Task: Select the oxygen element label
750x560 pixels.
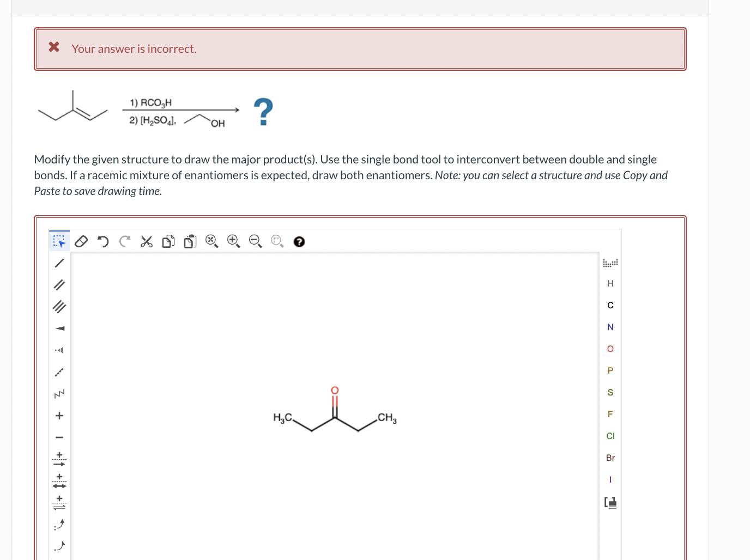Action: 610,349
